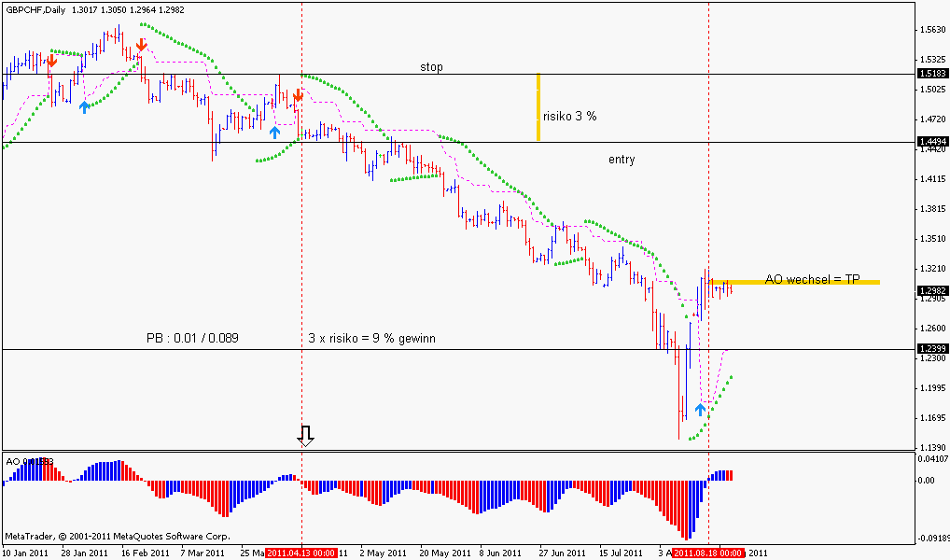Click the MetaTrader MetaQuotes copyright text
The height and width of the screenshot is (560, 950).
pyautogui.click(x=118, y=537)
